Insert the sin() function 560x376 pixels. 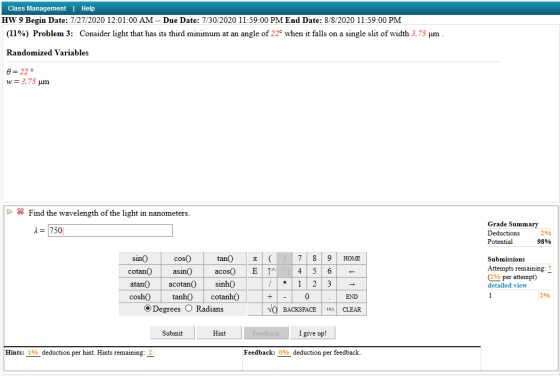pos(140,258)
